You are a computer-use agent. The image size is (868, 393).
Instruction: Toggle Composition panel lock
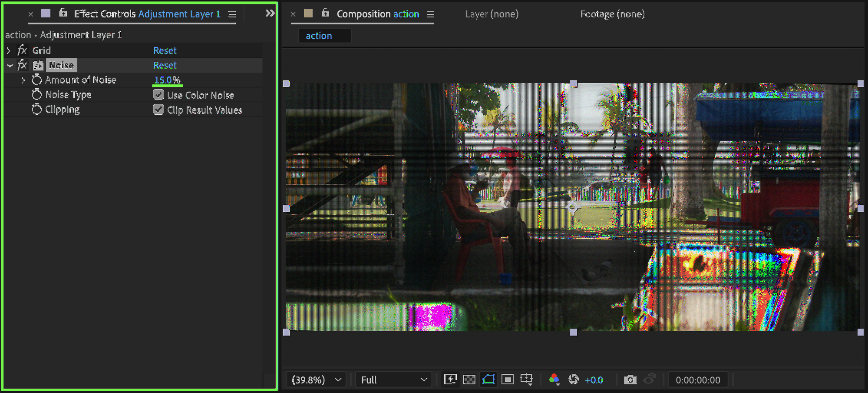(x=326, y=13)
